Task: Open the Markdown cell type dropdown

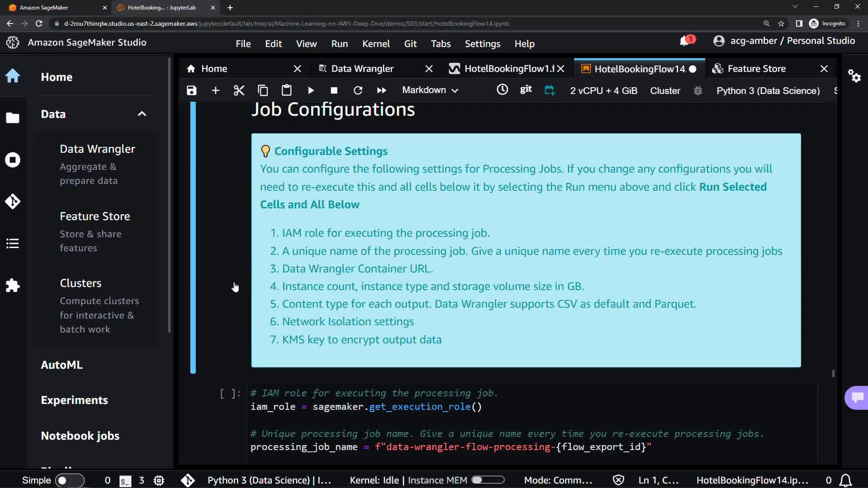Action: [430, 90]
